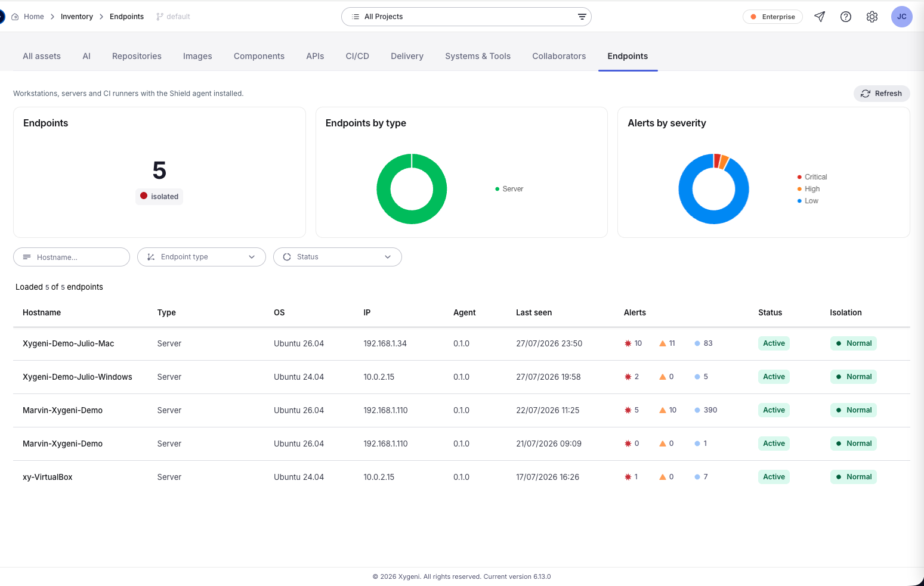Switch to the All assets tab

pos(42,56)
